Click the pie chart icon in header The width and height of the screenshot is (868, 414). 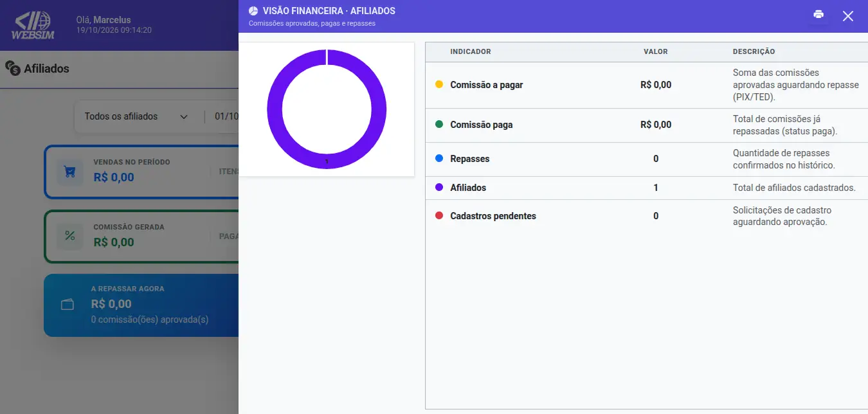click(x=253, y=11)
